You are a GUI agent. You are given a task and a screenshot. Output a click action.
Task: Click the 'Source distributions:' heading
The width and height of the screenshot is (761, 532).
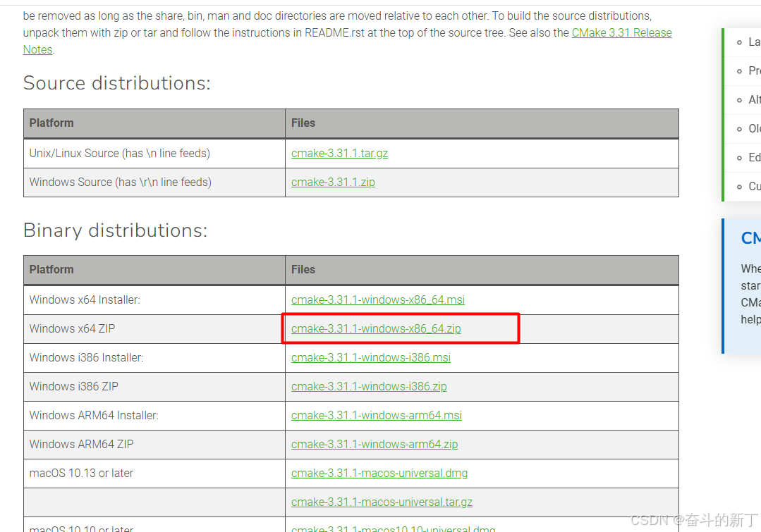tap(117, 83)
